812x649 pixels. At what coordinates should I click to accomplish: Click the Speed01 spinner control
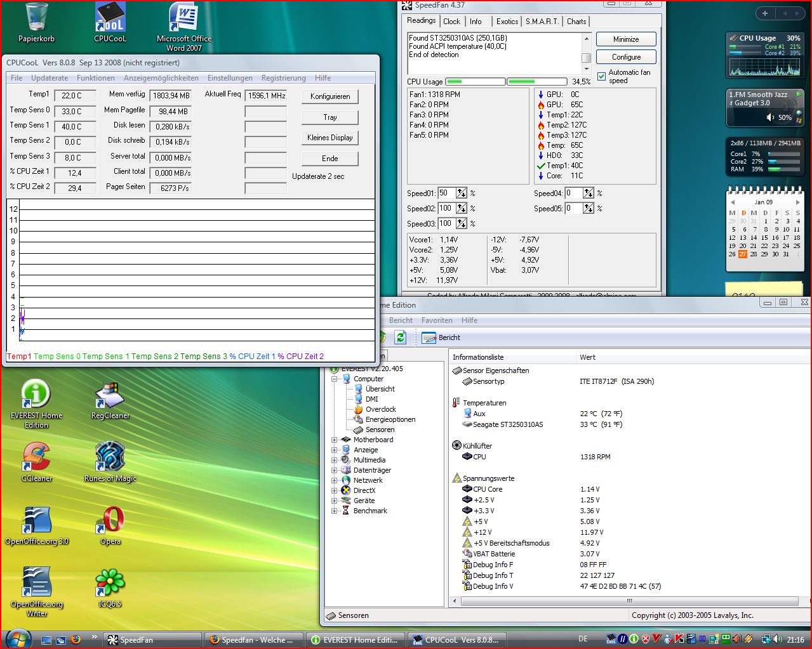[x=462, y=193]
